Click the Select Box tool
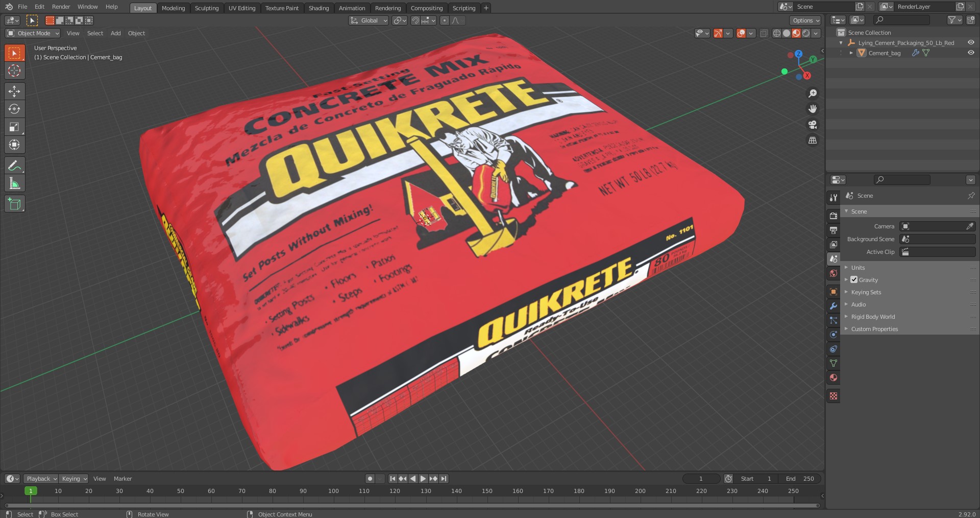 click(x=14, y=53)
